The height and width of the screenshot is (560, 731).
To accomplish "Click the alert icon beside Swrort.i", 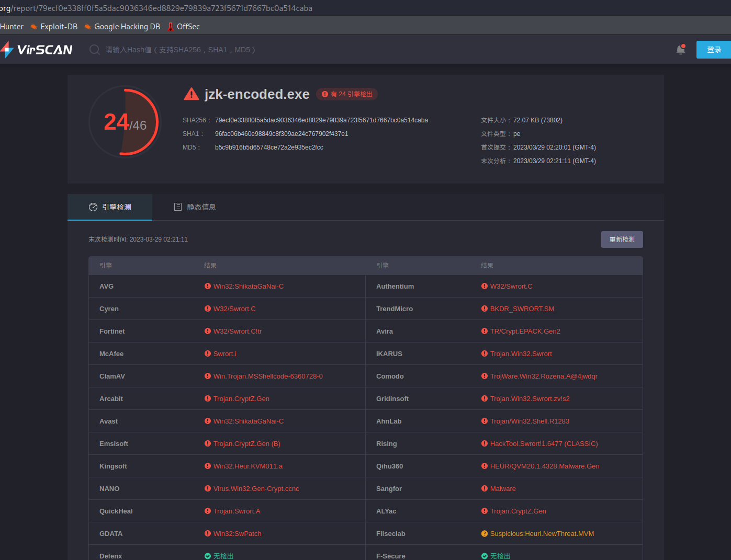I will [208, 353].
